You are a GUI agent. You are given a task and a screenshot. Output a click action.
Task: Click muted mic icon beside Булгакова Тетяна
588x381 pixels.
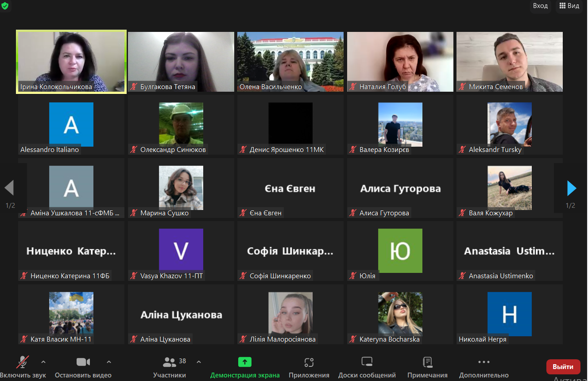(134, 87)
